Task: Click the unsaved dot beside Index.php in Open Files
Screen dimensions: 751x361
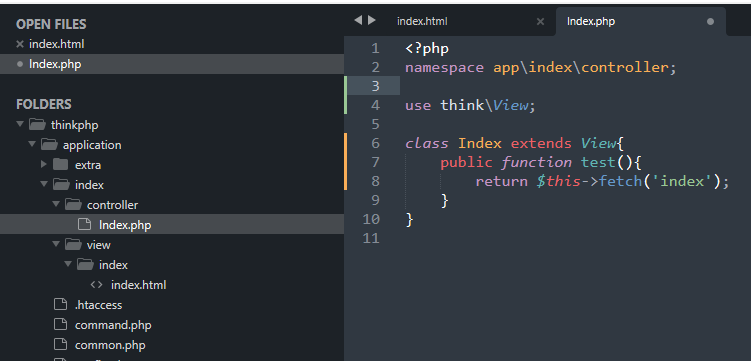Action: click(x=20, y=64)
